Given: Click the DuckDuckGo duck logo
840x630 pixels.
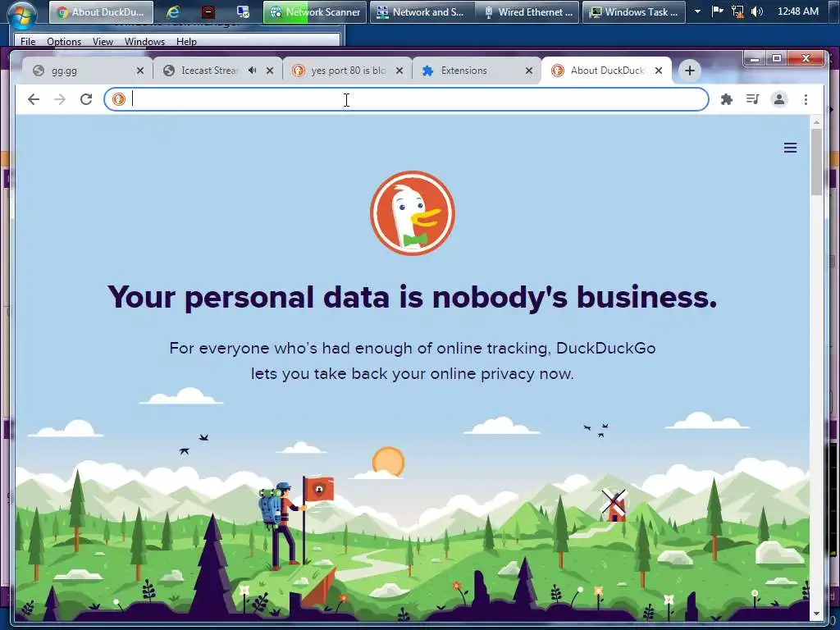Looking at the screenshot, I should [413, 213].
